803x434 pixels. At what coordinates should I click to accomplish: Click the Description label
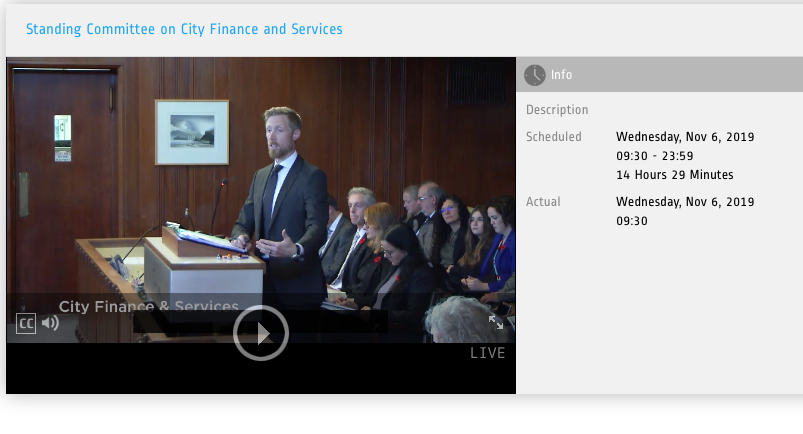point(557,110)
